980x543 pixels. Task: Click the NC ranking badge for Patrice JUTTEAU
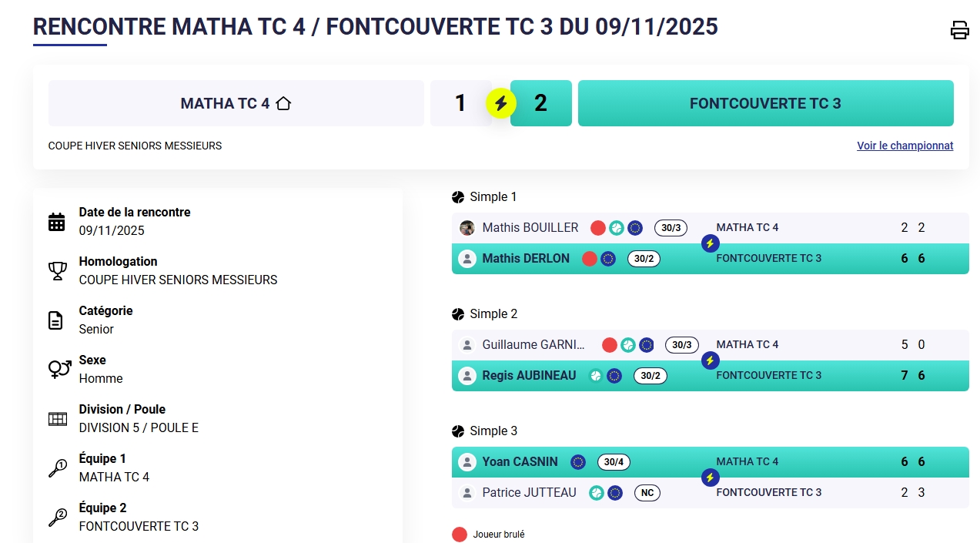647,493
